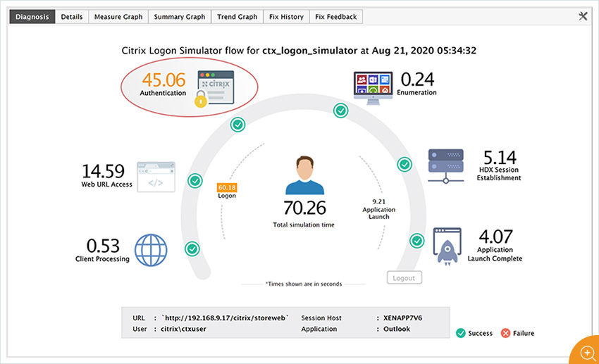599x364 pixels.
Task: Click the "Times shown are in seconds" note
Action: 304,284
